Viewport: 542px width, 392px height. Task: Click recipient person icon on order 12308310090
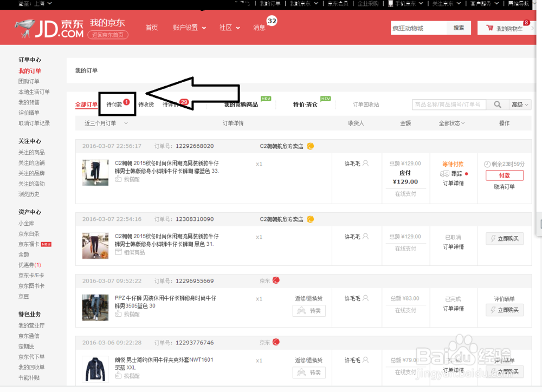click(x=365, y=236)
